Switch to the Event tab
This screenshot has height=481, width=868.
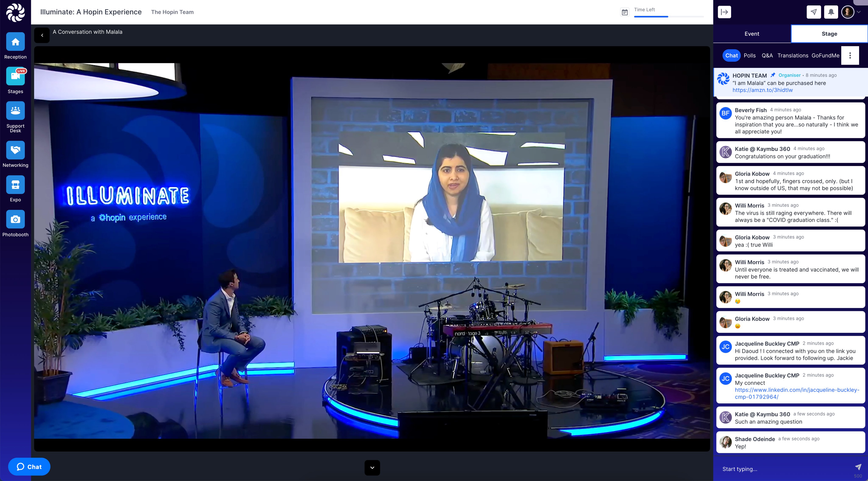click(x=752, y=34)
